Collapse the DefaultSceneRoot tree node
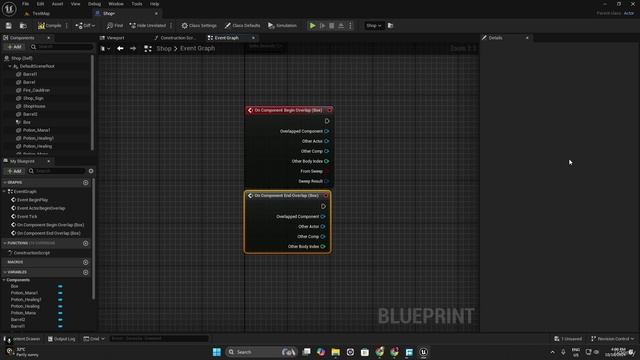Screen dimensions: 640x360 pyautogui.click(x=10, y=66)
